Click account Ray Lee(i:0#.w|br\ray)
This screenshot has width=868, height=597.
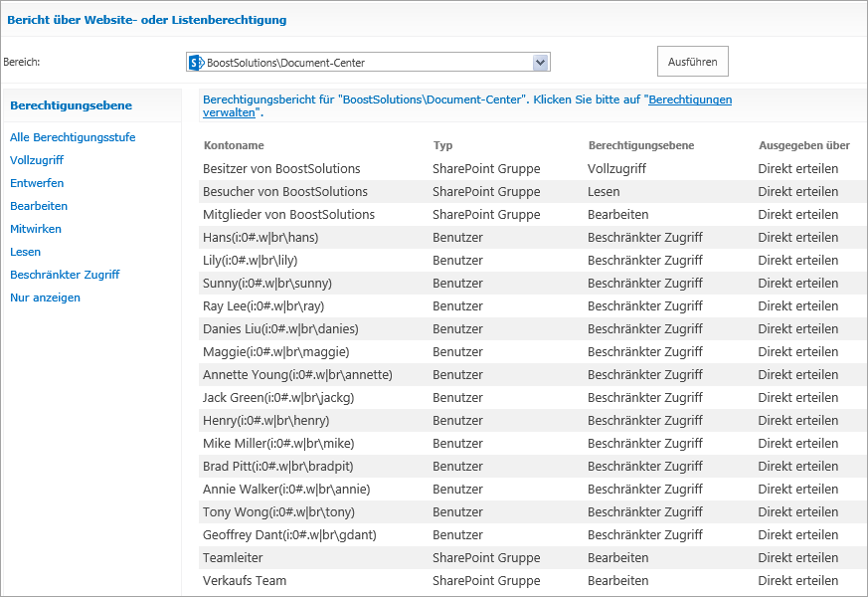[262, 306]
